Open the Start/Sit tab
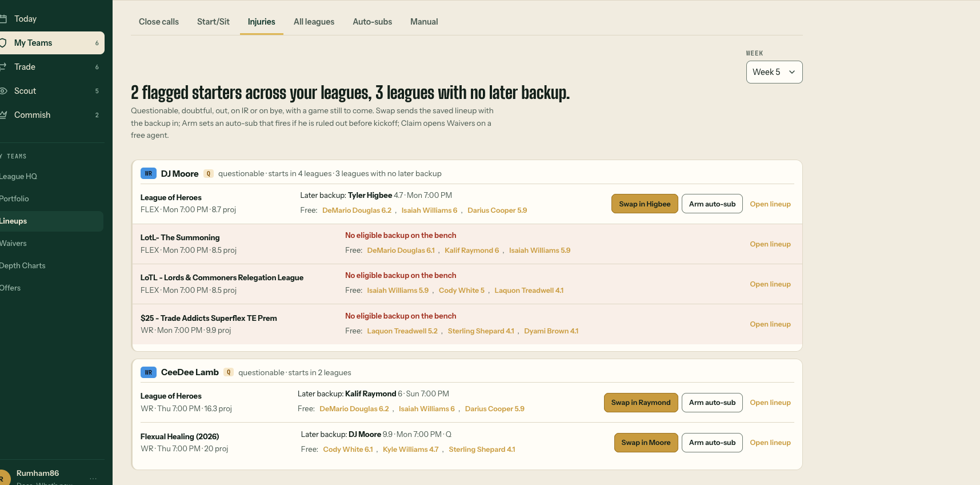Image resolution: width=980 pixels, height=485 pixels. [x=213, y=22]
